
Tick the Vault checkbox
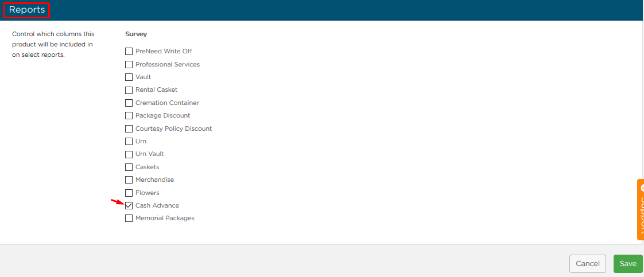click(129, 77)
